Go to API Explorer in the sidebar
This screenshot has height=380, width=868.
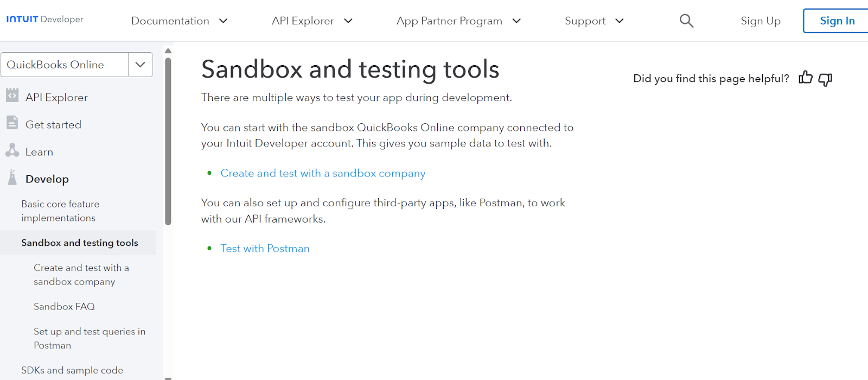56,97
